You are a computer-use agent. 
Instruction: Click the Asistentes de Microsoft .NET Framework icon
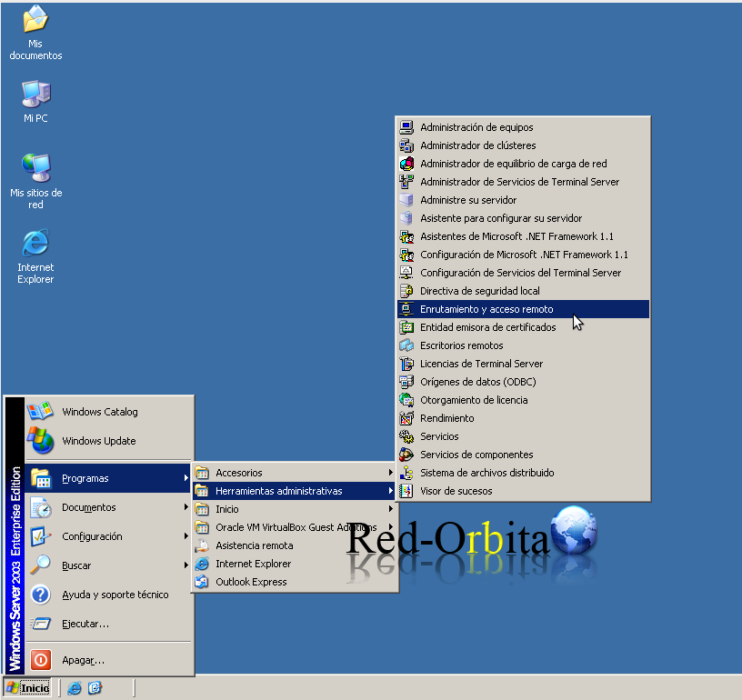(406, 236)
